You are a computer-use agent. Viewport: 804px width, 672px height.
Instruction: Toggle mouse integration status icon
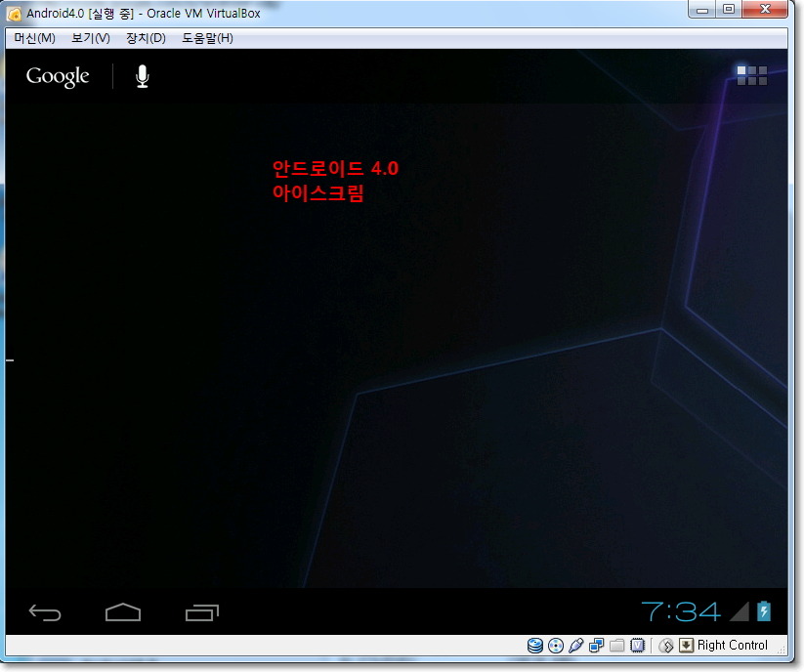click(x=667, y=645)
